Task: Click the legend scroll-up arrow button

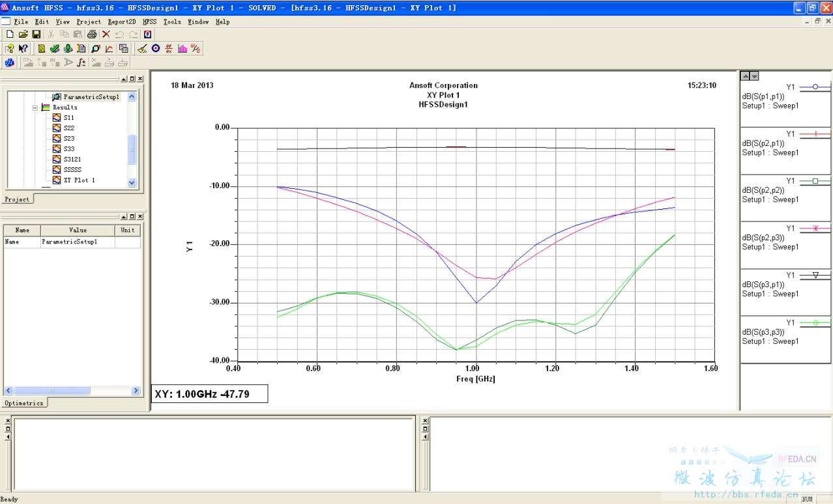Action: click(746, 76)
